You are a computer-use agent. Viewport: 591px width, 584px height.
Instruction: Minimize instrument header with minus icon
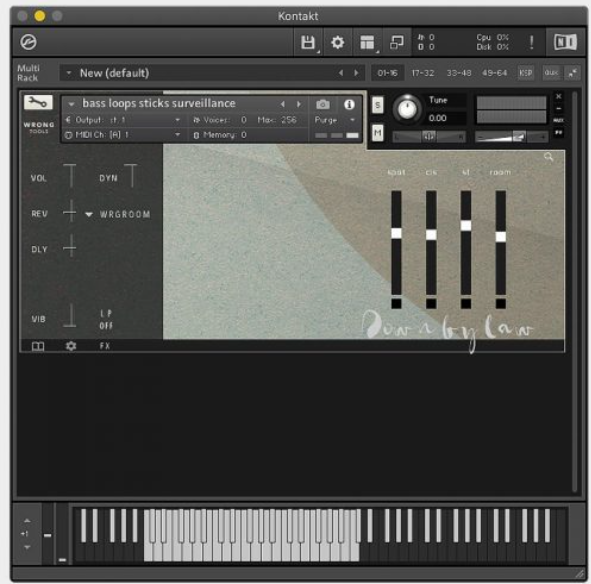559,109
